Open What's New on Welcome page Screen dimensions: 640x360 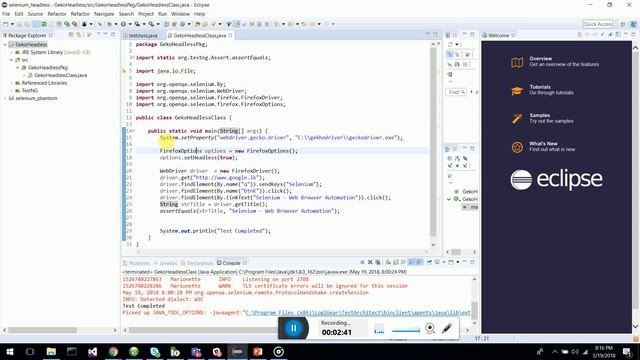[x=543, y=144]
